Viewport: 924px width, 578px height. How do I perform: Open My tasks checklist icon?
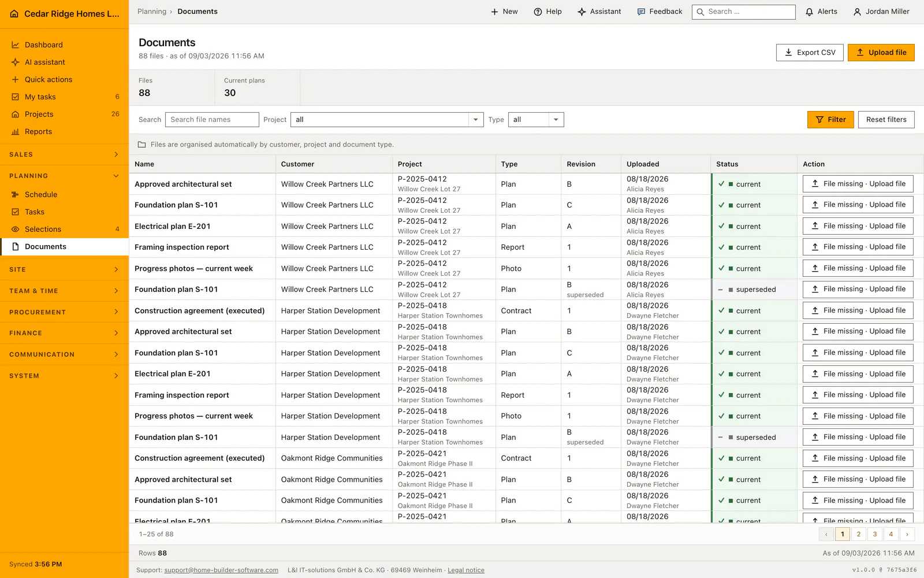16,97
